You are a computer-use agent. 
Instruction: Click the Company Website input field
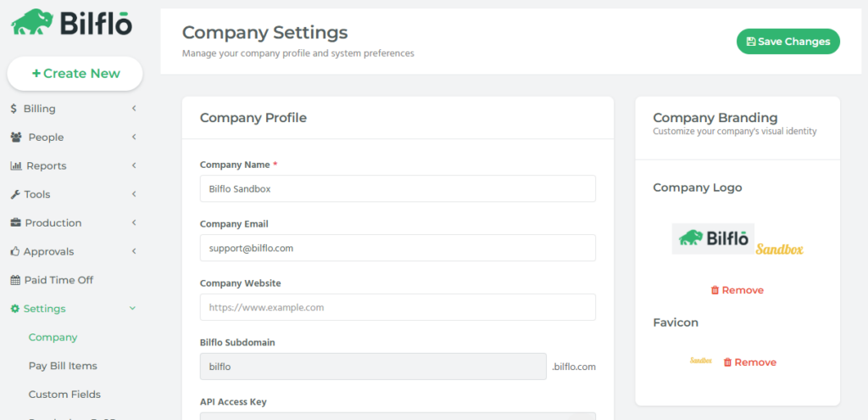tap(398, 307)
